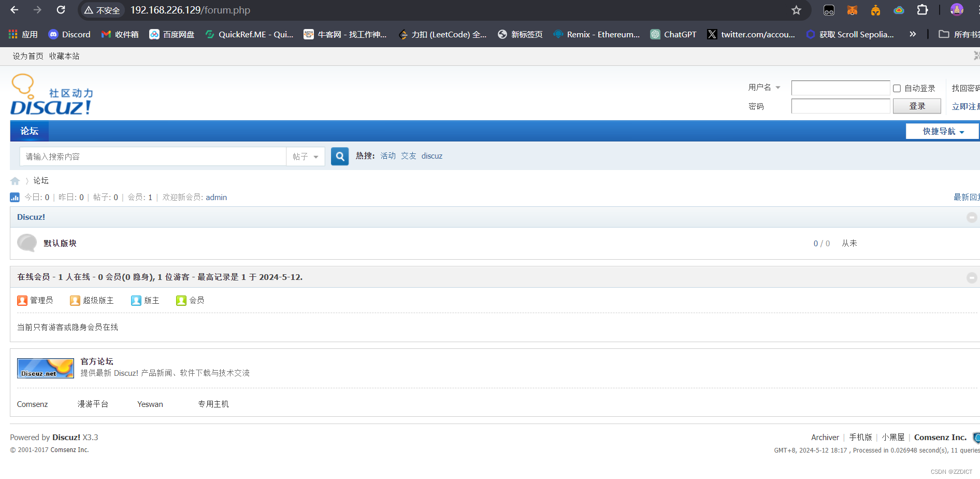Open the Remix Ethereum bookmark
The height and width of the screenshot is (479, 980).
[597, 34]
